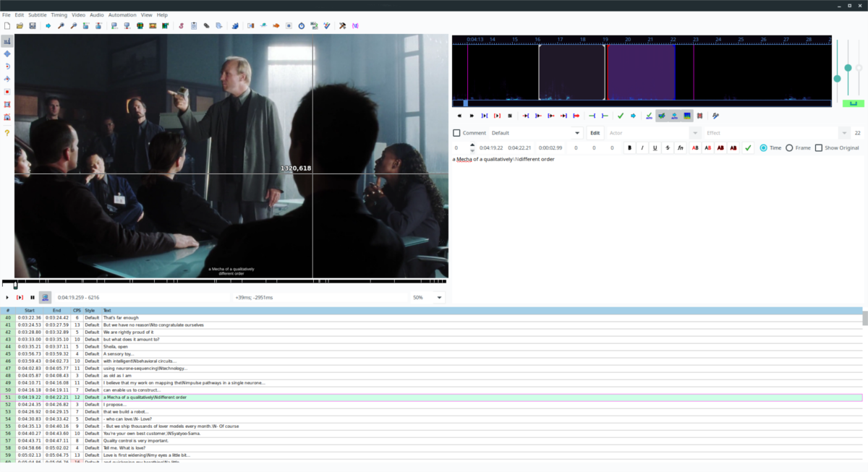Screen dimensions: 868x472
Task: Click the layer number stepper
Action: pos(472,148)
